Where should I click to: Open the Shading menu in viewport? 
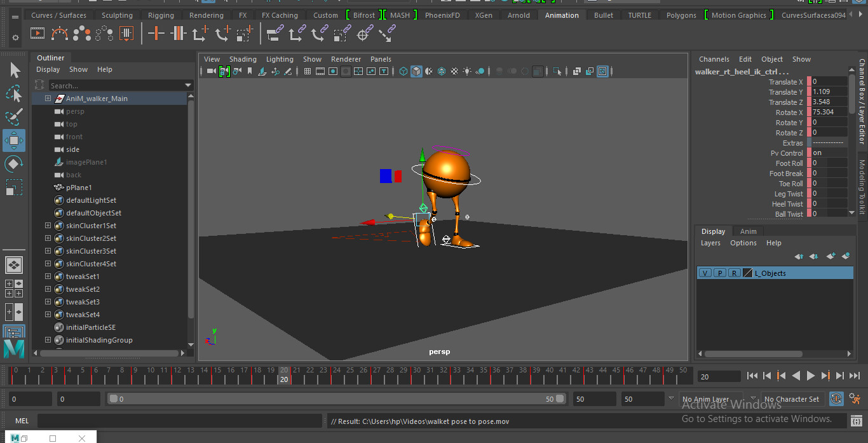coord(243,59)
